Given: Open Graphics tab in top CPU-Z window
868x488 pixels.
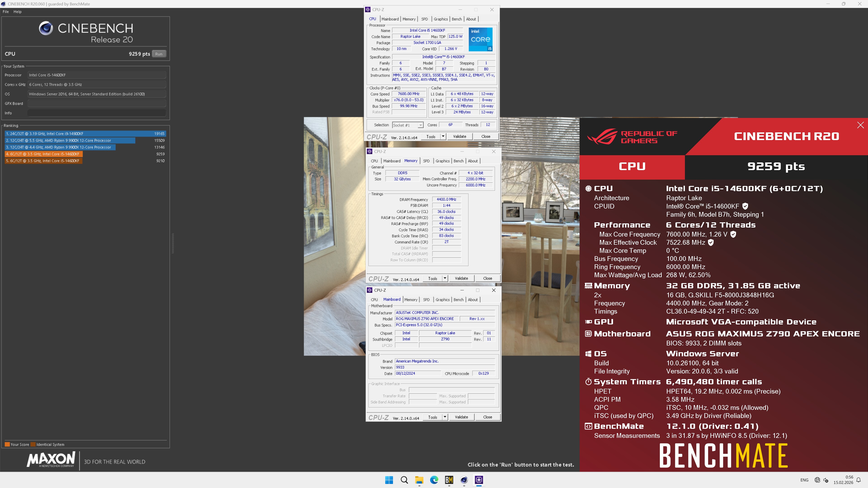Looking at the screenshot, I should coord(441,19).
